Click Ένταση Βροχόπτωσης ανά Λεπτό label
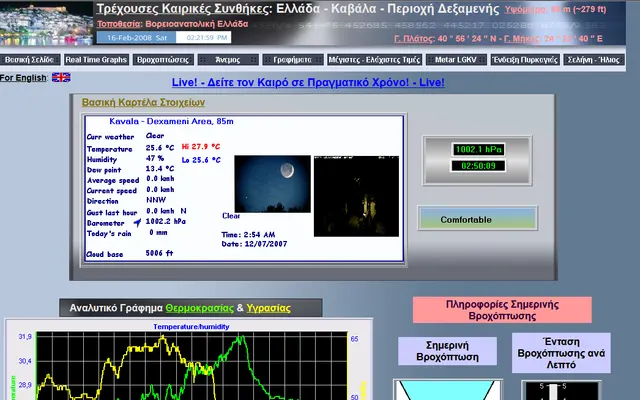Screen dimensions: 640x400 (x=561, y=353)
